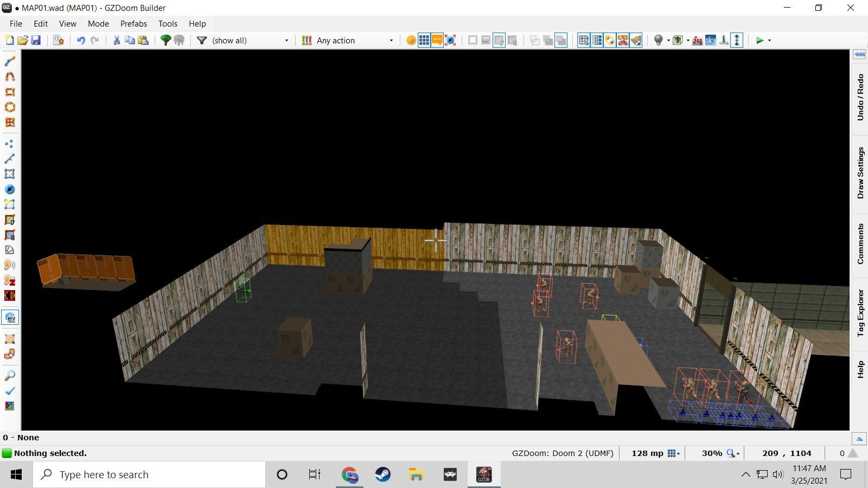Insert prefab using the green tree icon

click(165, 40)
